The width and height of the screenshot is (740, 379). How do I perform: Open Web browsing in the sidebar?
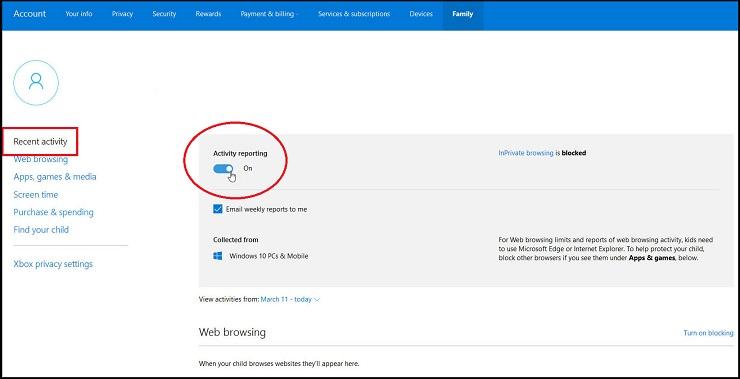[41, 159]
